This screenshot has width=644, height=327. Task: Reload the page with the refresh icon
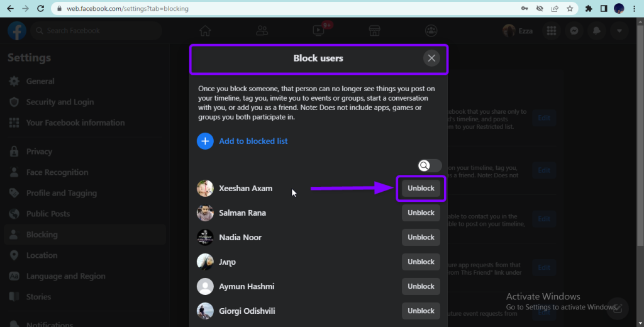(40, 8)
